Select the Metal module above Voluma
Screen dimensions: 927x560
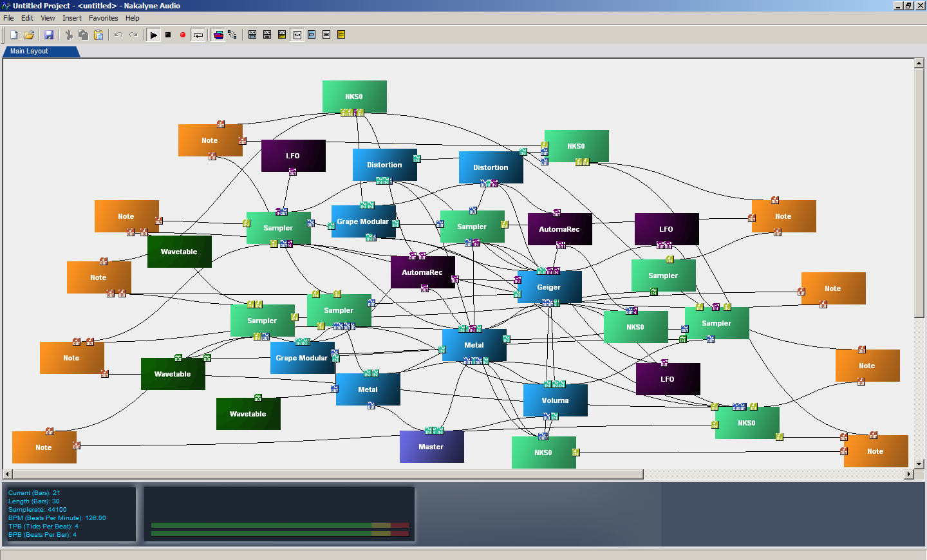(x=474, y=345)
